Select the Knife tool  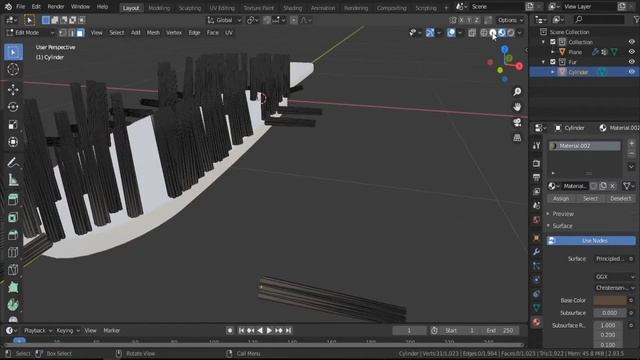(13, 270)
